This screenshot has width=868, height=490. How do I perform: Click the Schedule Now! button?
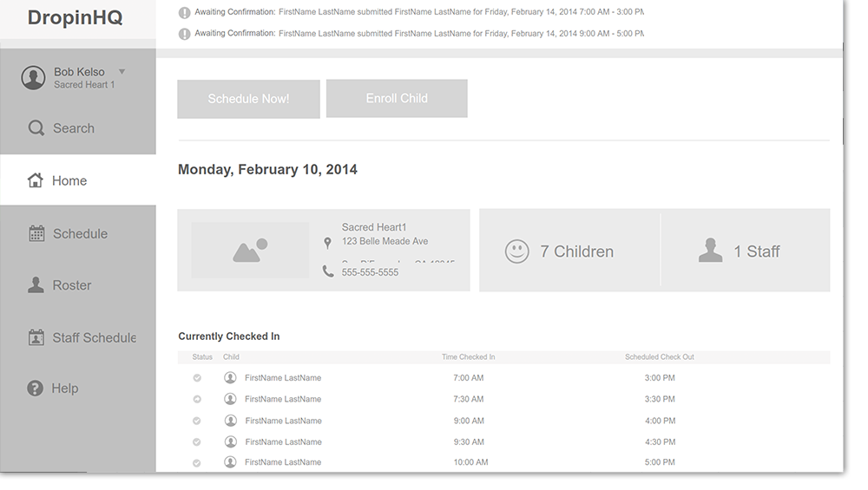coord(248,99)
